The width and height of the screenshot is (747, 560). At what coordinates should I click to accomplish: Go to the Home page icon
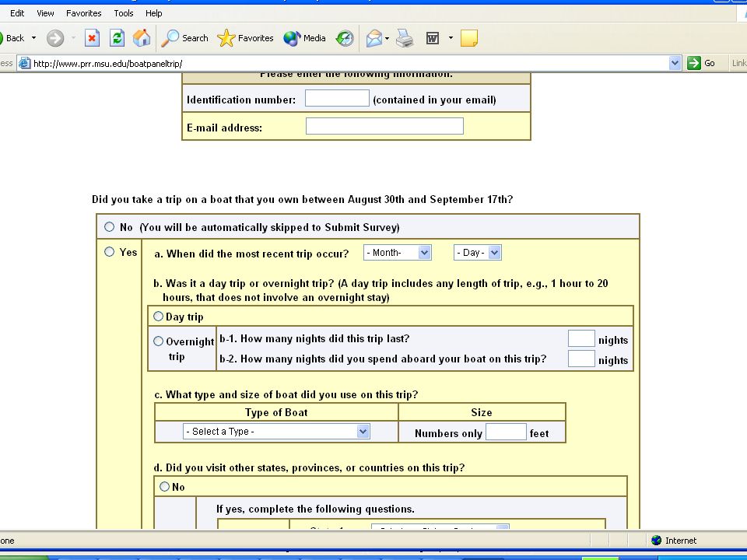(x=142, y=38)
